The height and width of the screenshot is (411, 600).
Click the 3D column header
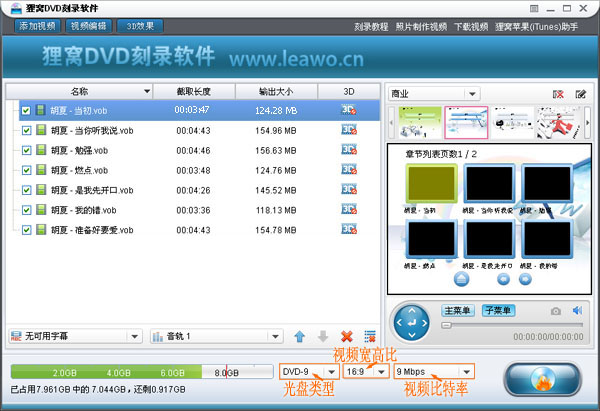pos(349,91)
